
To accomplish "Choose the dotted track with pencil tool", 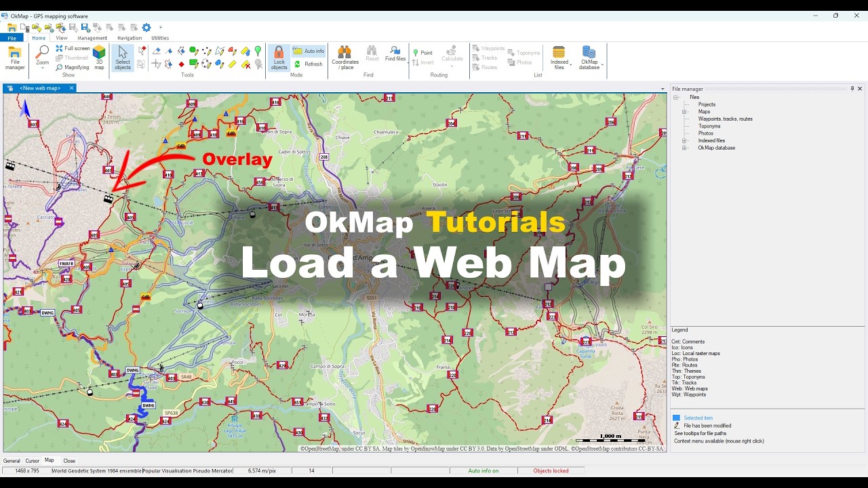I will point(207,51).
